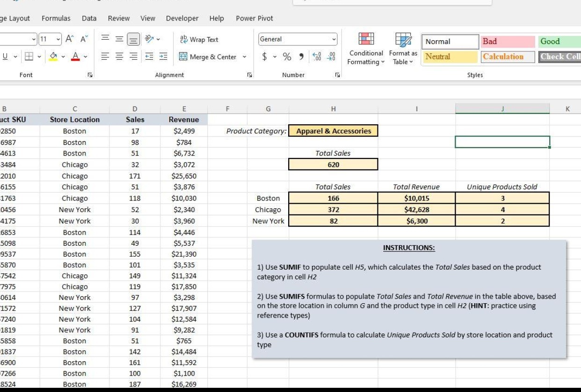Apply underline formatting
The image size is (581, 392).
pyautogui.click(x=5, y=57)
